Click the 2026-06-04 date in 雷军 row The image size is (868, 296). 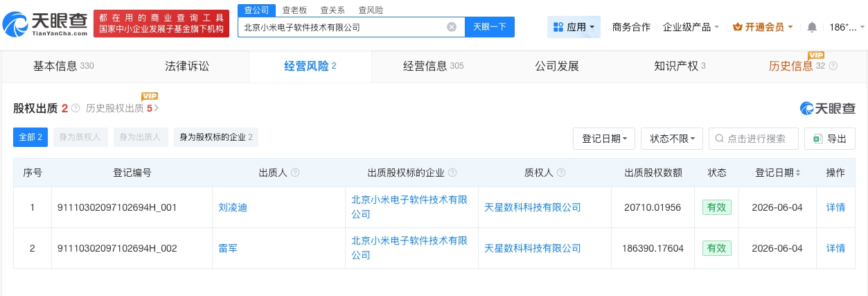(777, 248)
